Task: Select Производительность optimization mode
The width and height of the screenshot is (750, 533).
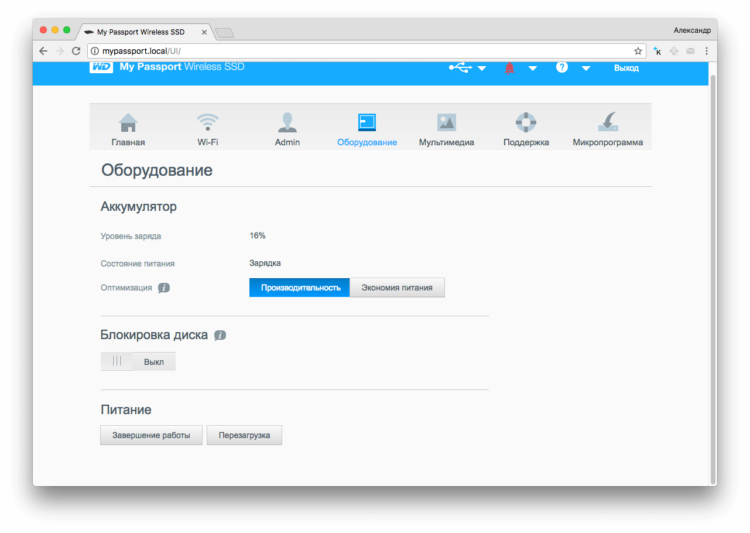Action: 299,288
